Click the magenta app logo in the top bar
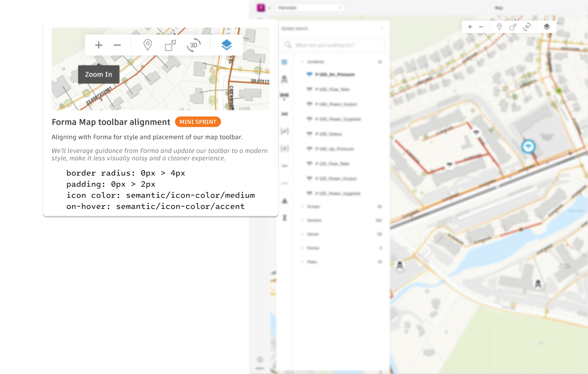 point(261,8)
